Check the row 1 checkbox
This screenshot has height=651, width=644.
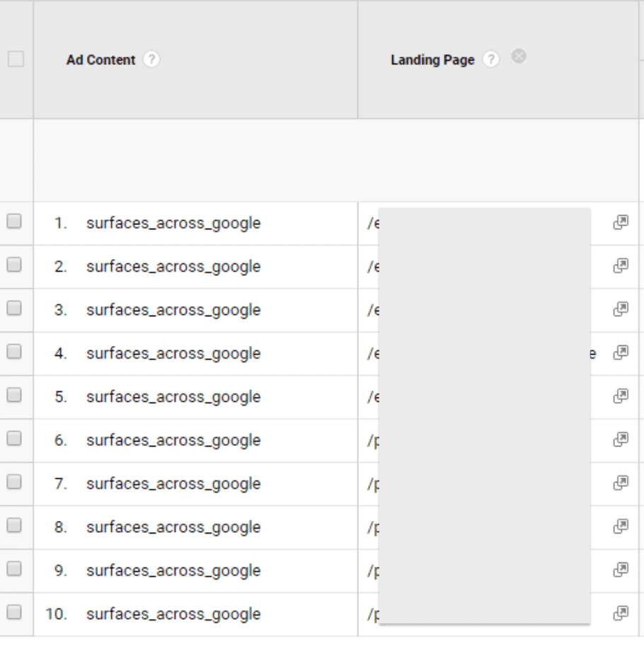coord(14,221)
